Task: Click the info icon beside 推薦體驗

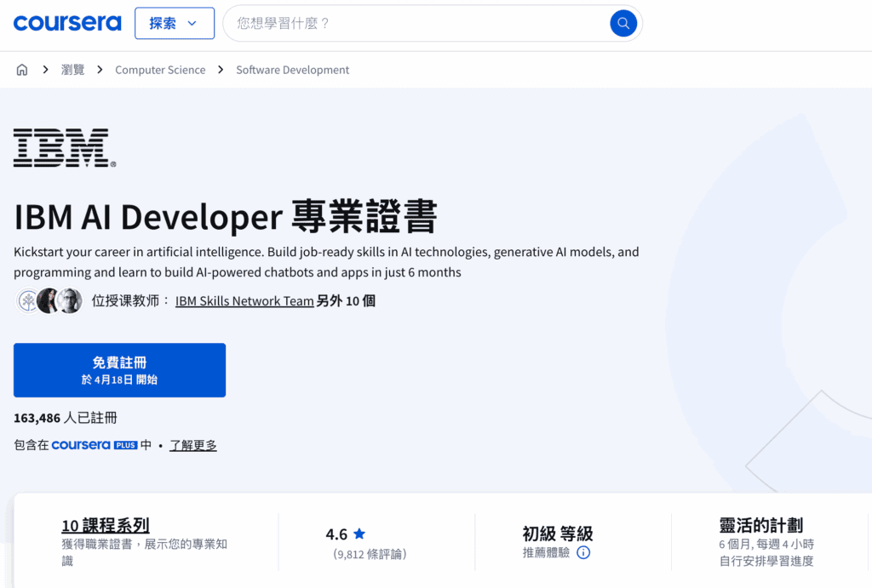Action: pyautogui.click(x=583, y=552)
